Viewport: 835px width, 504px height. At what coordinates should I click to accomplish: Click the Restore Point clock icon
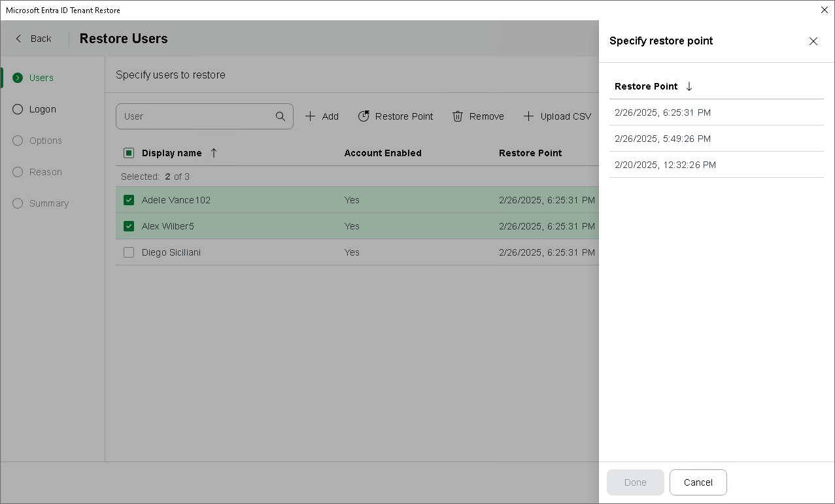pyautogui.click(x=364, y=116)
